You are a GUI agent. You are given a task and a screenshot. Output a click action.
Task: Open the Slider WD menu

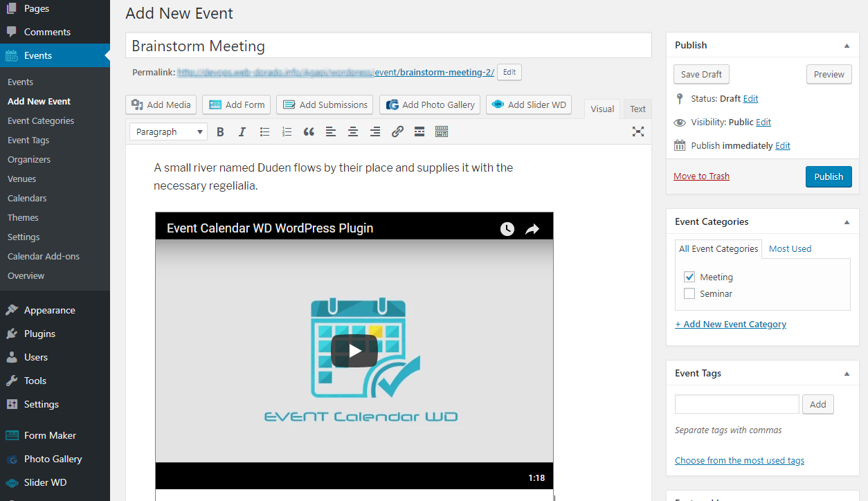(55, 482)
